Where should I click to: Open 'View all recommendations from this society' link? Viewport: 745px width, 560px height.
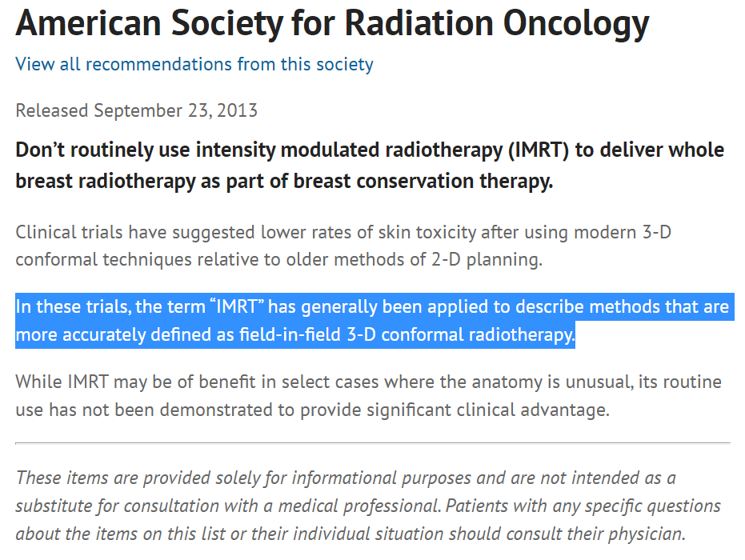pyautogui.click(x=194, y=64)
